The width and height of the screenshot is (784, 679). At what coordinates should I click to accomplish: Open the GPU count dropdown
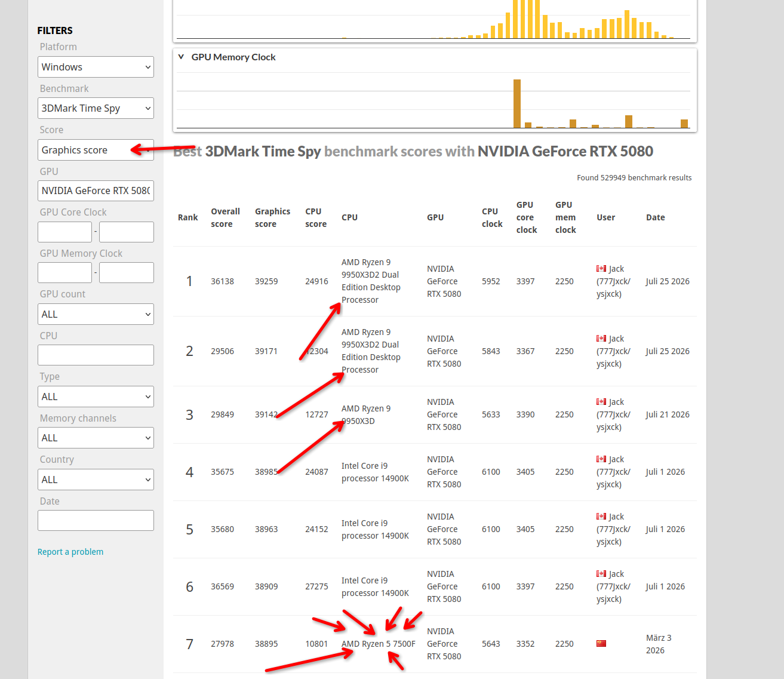coord(96,314)
